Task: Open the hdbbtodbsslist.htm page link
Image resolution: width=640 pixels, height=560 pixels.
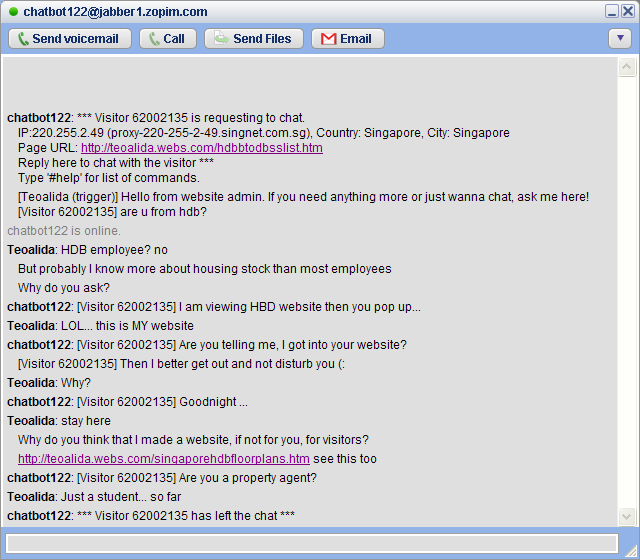Action: (x=202, y=148)
